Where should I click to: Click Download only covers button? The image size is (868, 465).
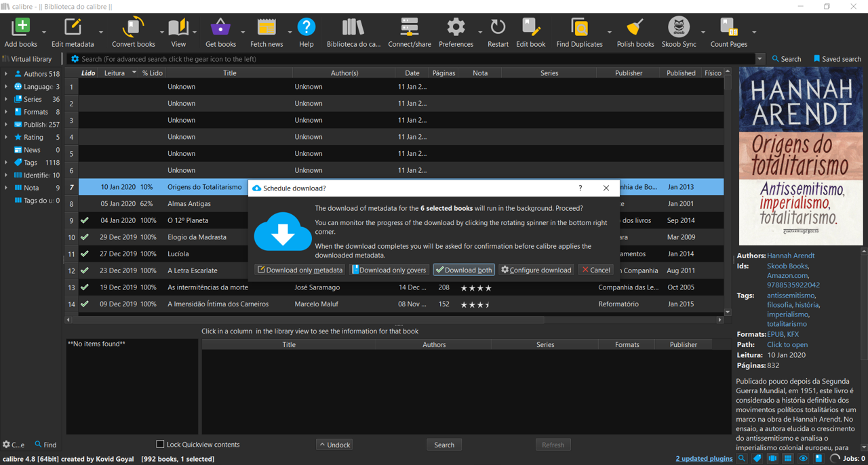(x=389, y=270)
